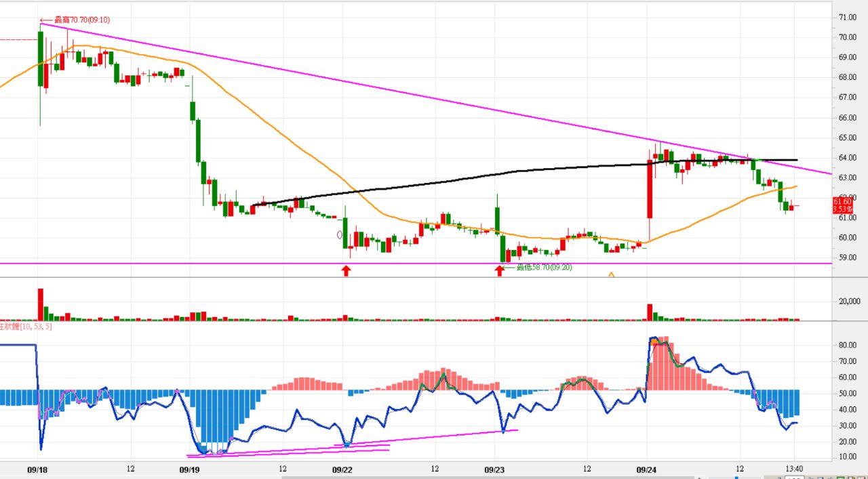Click the 64.00 price axis label

coord(848,158)
